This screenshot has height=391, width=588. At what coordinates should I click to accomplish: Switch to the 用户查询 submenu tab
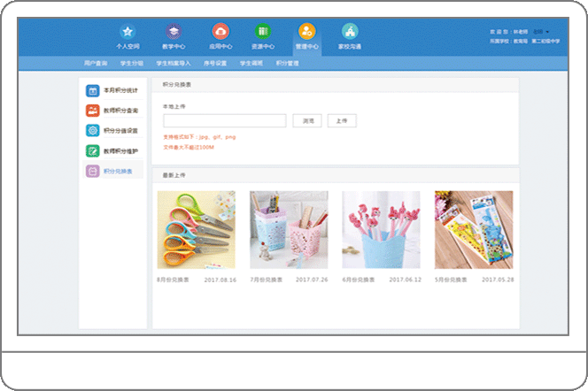pos(96,64)
